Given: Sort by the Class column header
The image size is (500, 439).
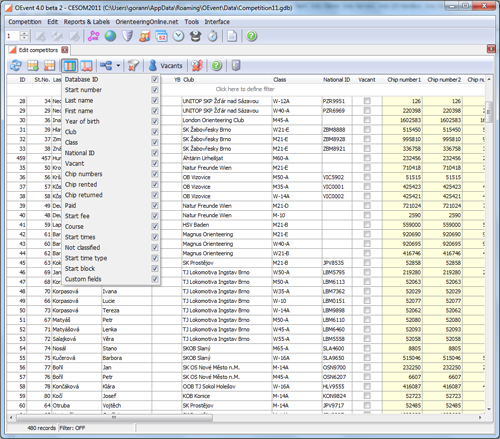Looking at the screenshot, I should point(297,79).
